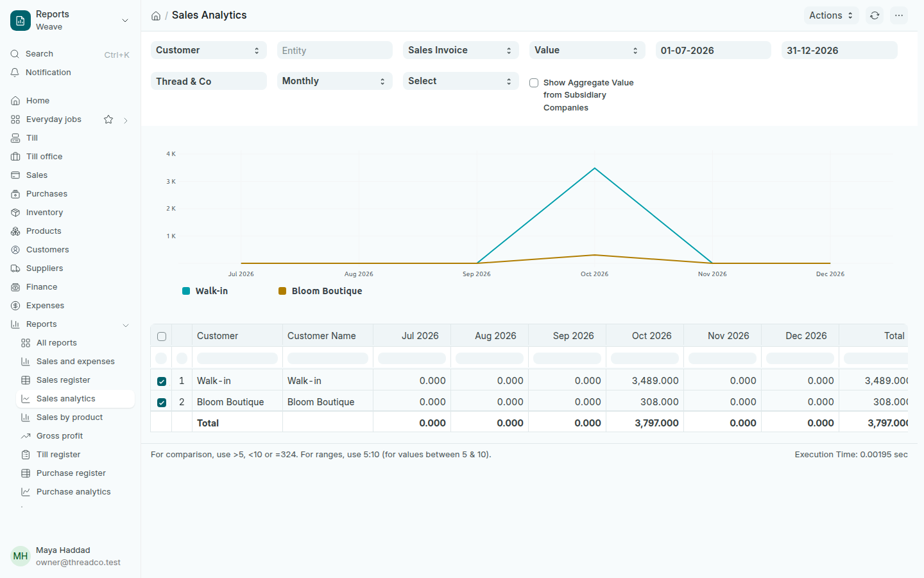Image resolution: width=924 pixels, height=578 pixels.
Task: Click the Entity filter input field
Action: (335, 50)
